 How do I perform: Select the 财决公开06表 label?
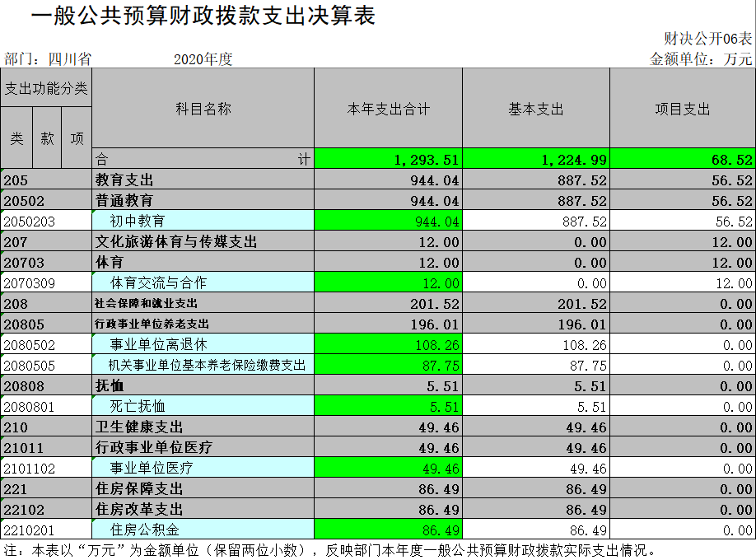(x=708, y=38)
